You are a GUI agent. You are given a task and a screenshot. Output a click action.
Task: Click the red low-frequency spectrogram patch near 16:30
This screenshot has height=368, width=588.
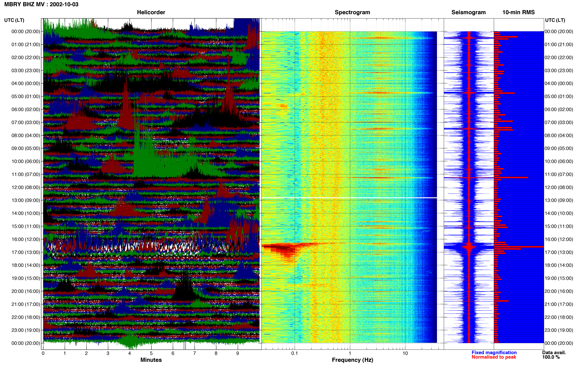[x=282, y=251]
